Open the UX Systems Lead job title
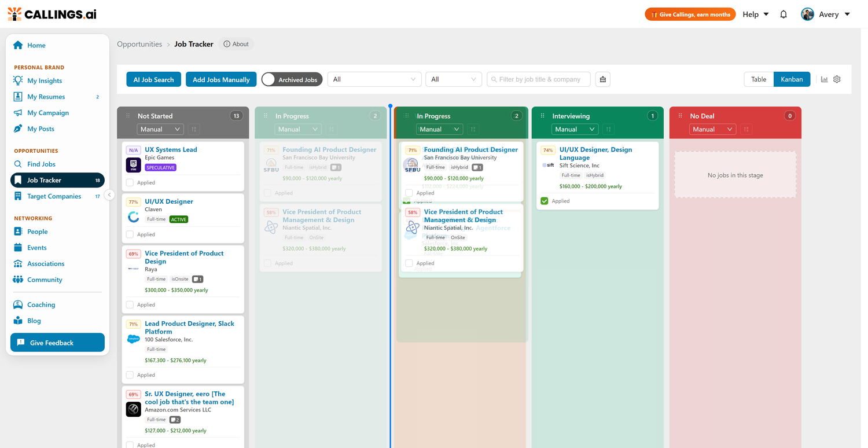Viewport: 868px width, 448px height. 171,149
